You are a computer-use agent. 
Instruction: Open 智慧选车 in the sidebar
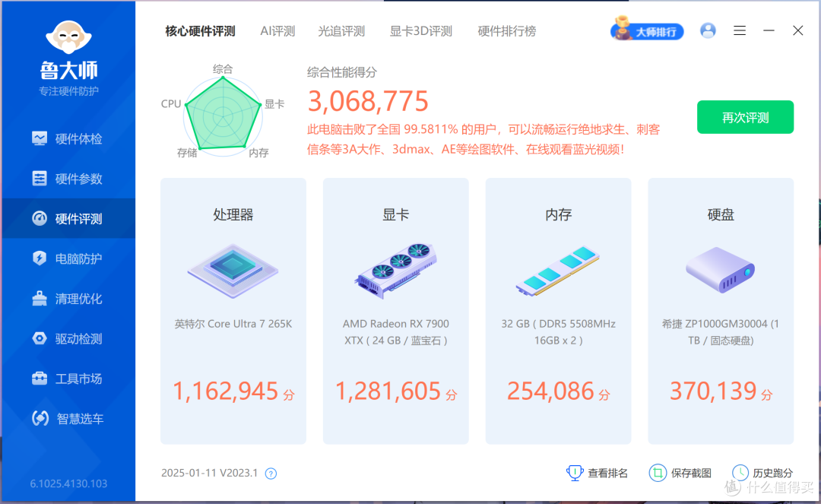pos(68,418)
